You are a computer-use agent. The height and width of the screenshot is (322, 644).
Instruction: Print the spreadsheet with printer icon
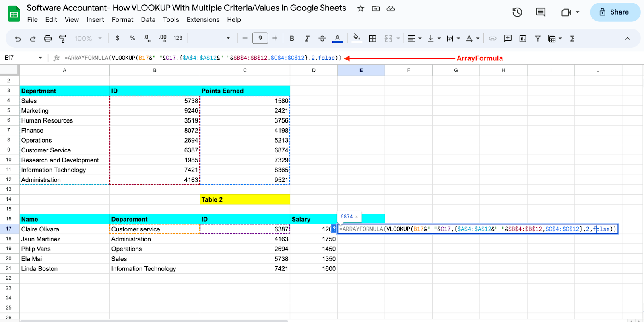(47, 39)
